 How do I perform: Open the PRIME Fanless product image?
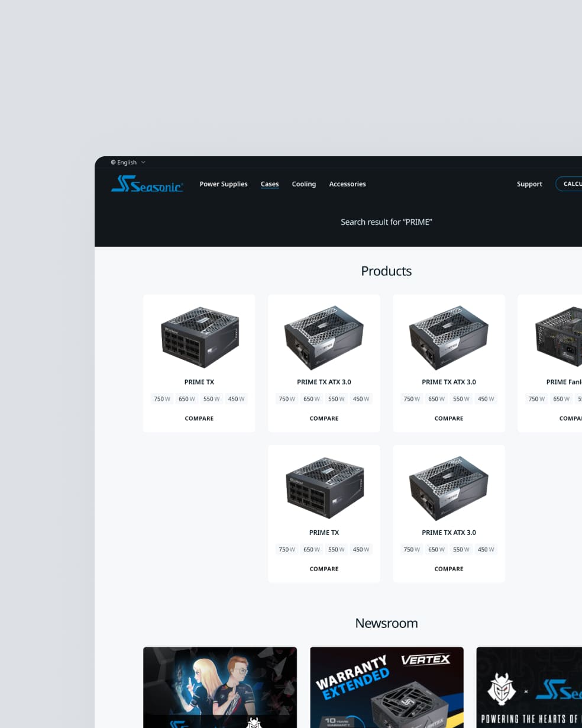click(x=559, y=336)
